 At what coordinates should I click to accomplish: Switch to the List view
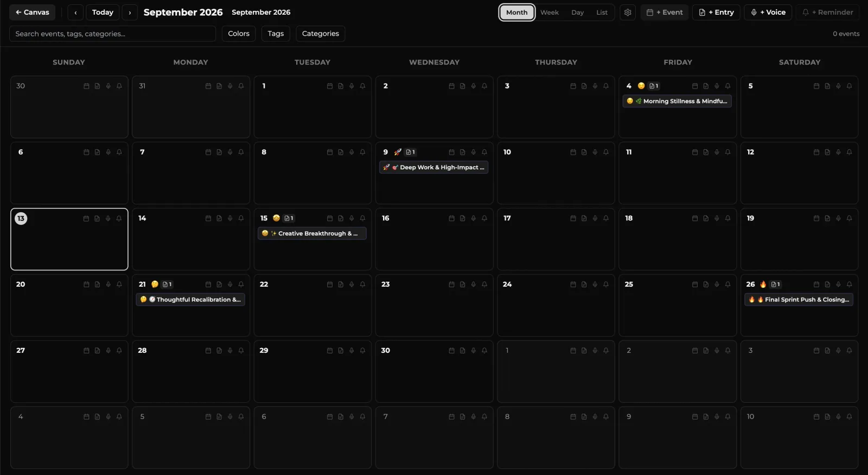tap(602, 12)
